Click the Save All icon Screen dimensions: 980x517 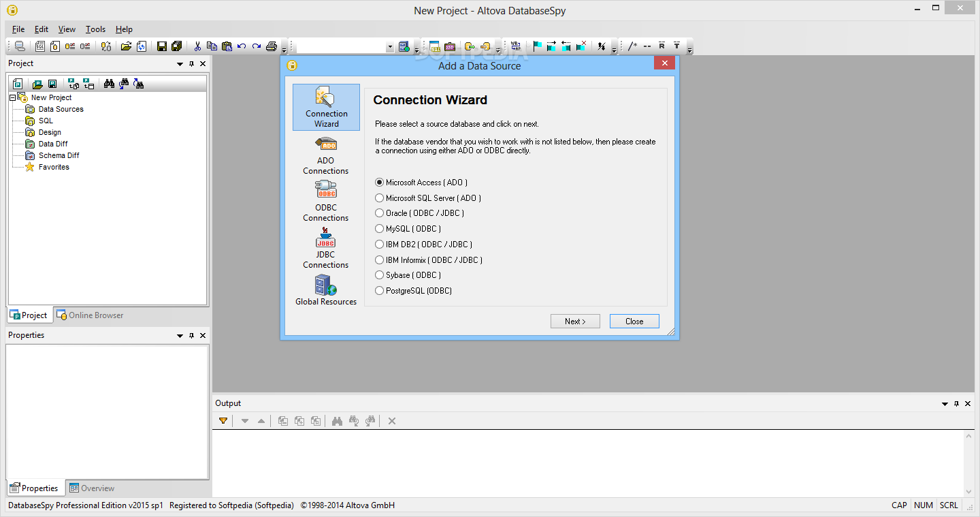pos(177,46)
